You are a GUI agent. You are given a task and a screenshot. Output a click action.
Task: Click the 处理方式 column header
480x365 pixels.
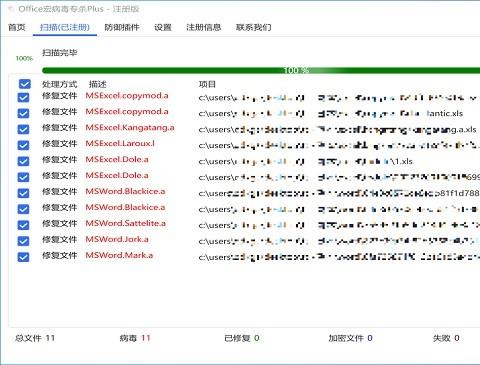point(59,84)
